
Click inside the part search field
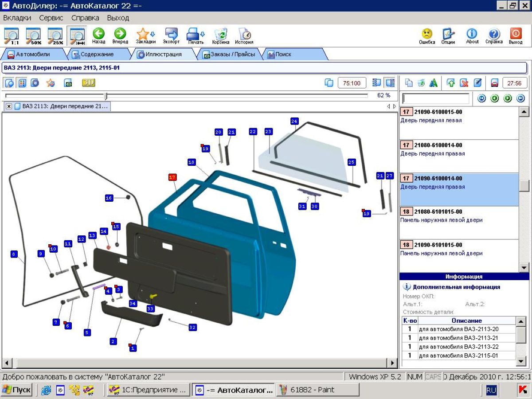click(x=435, y=98)
